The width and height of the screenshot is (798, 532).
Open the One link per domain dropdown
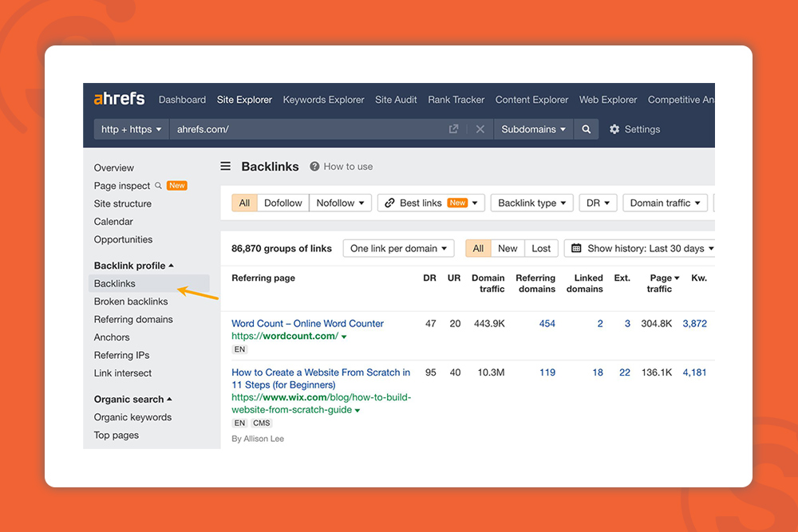click(x=398, y=248)
